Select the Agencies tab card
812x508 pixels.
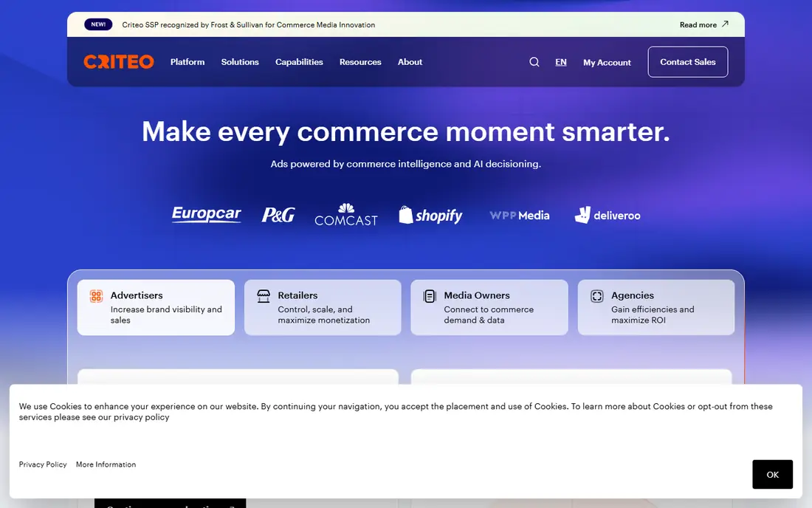pyautogui.click(x=656, y=308)
